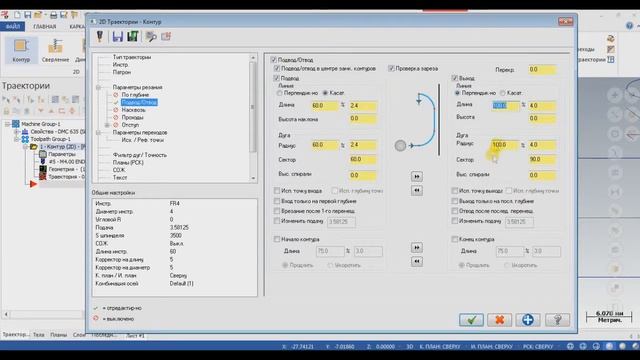The height and width of the screenshot is (360, 640).
Task: Click the tree list scrollbar down arrow
Action: [x=253, y=178]
